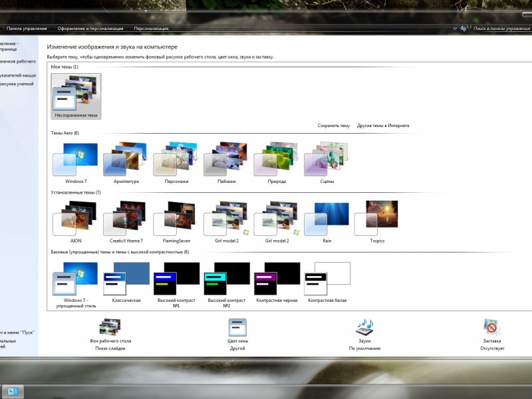532x399 pixels.
Task: Apply the Классическая theme
Action: click(x=126, y=283)
